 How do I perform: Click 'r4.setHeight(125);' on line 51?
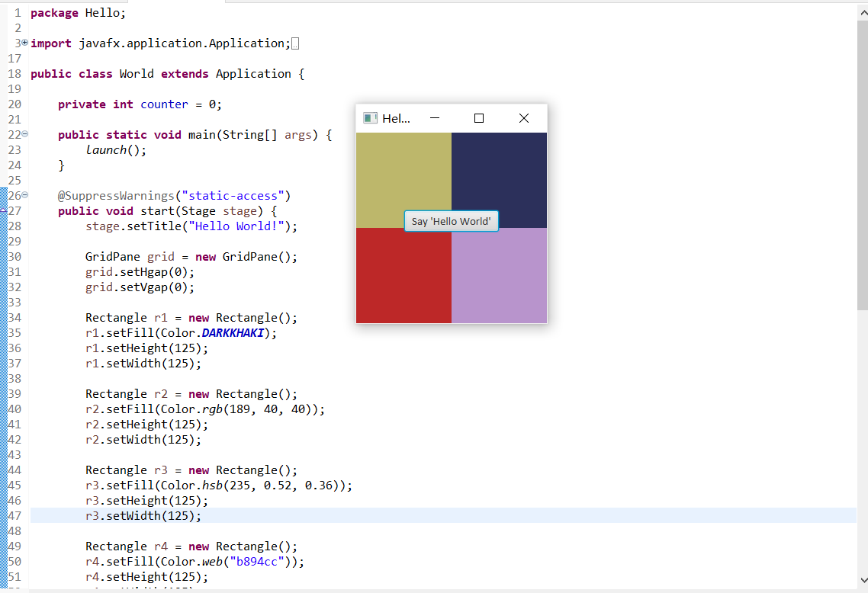click(146, 577)
